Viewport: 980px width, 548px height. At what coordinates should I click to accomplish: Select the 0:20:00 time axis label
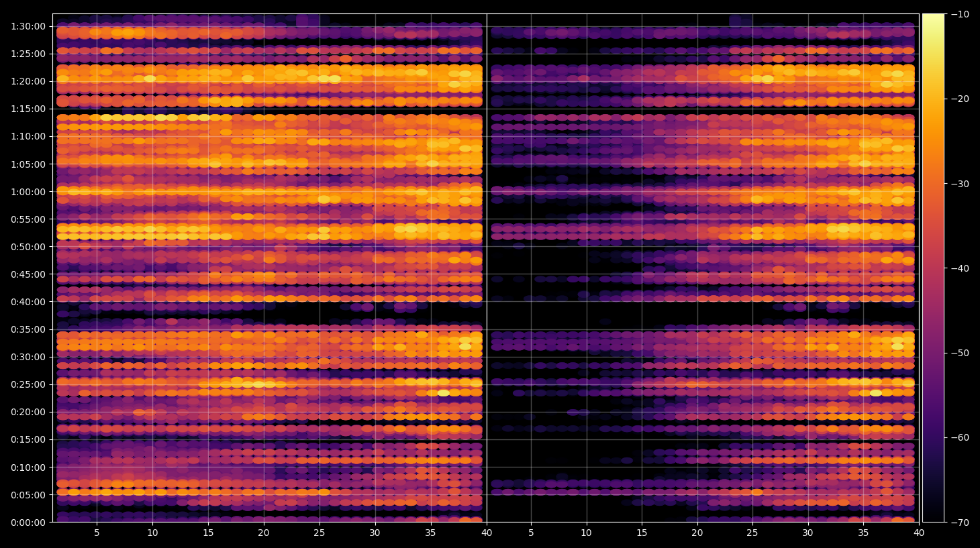28,412
